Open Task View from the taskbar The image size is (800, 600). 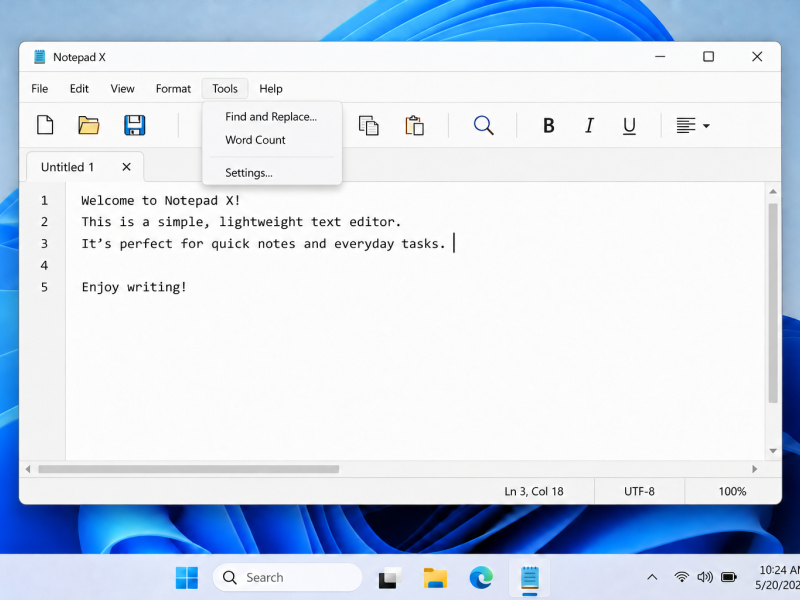click(390, 578)
